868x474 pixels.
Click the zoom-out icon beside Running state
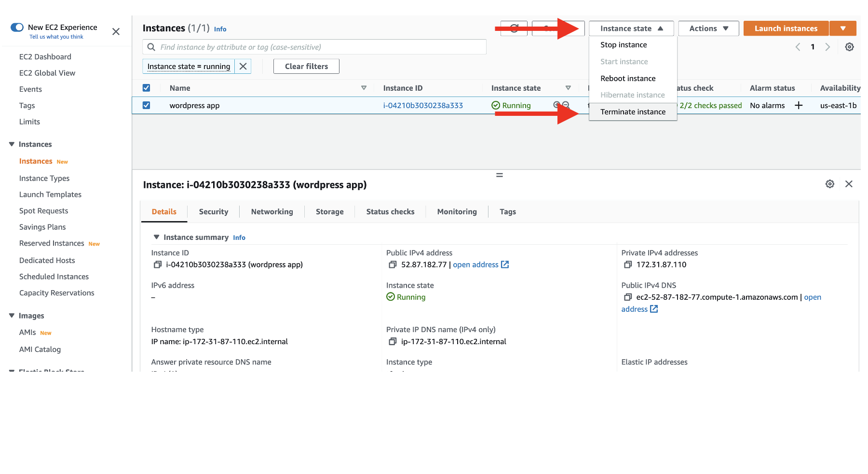click(566, 105)
